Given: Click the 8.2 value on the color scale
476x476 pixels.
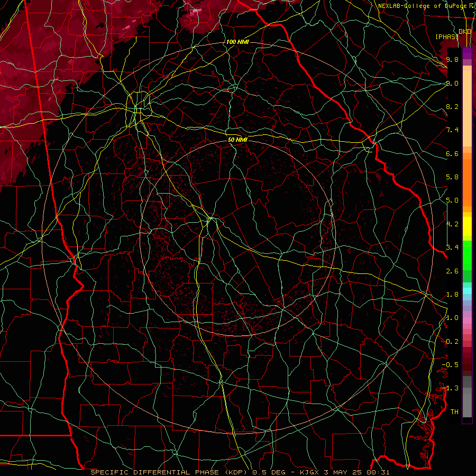Looking at the screenshot, I should pyautogui.click(x=452, y=106).
